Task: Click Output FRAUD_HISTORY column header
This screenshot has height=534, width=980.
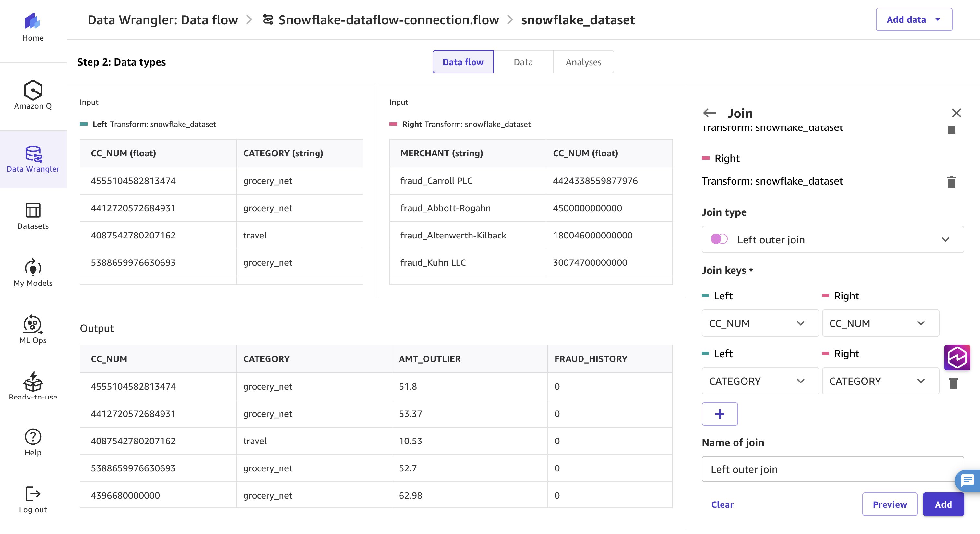Action: point(610,358)
